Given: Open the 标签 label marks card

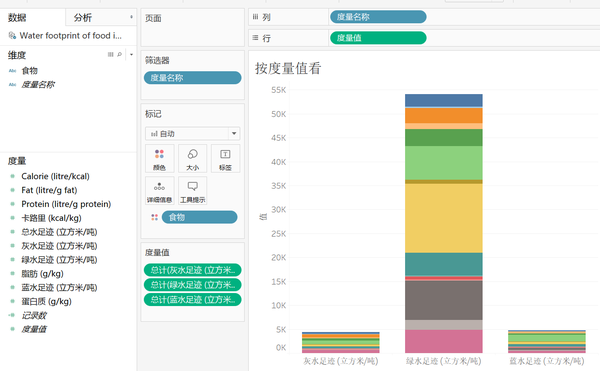Looking at the screenshot, I should coord(225,158).
